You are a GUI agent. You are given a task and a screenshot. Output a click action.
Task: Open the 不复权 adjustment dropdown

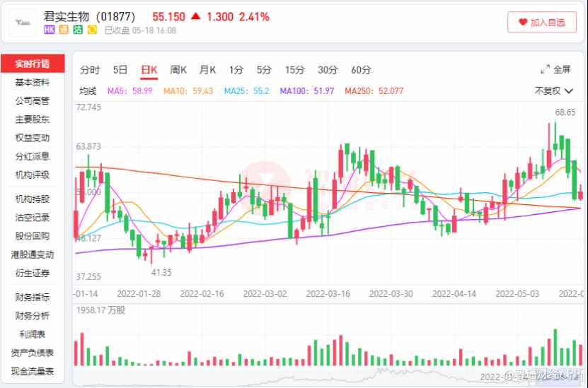click(x=553, y=90)
